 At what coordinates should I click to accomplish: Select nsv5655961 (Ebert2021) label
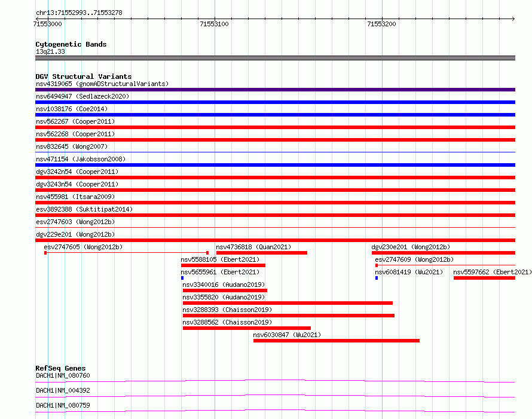[220, 272]
